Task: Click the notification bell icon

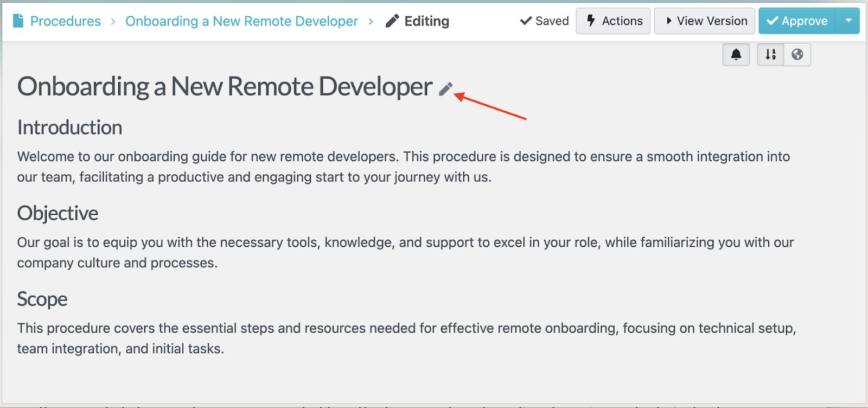Action: 736,54
